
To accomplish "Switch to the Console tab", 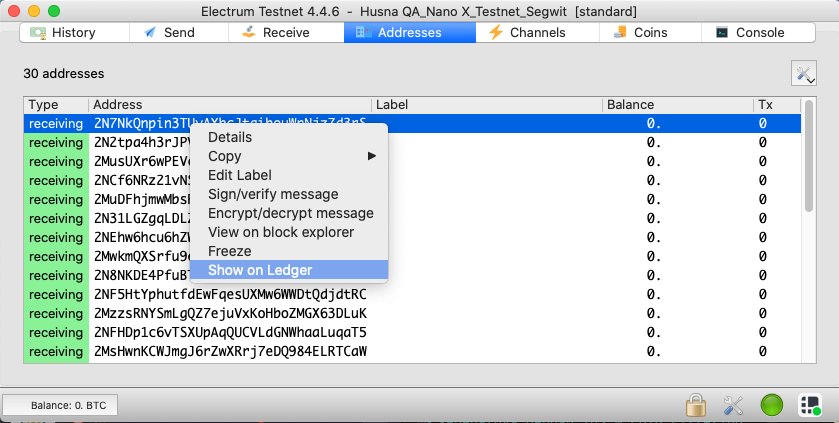I will 758,33.
